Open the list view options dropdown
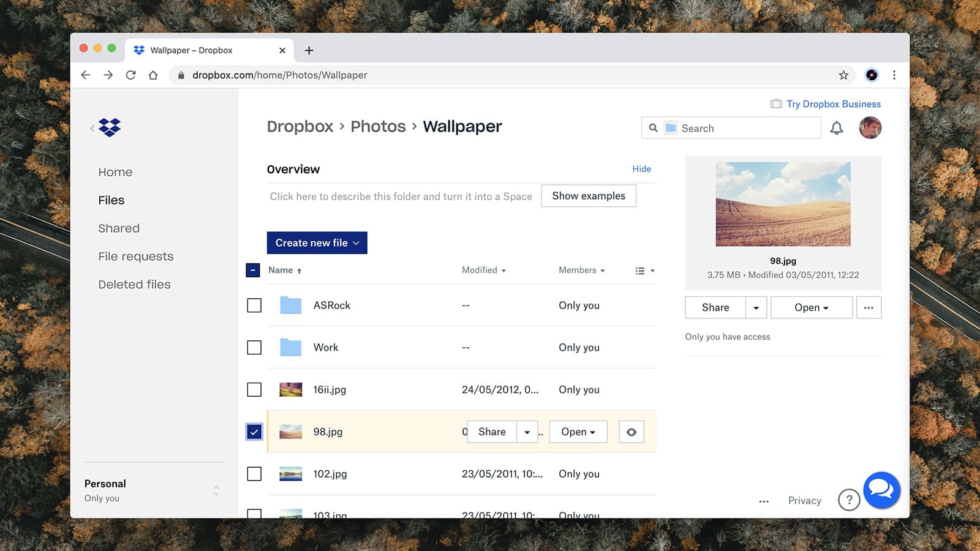Viewport: 980px width, 551px height. click(644, 271)
